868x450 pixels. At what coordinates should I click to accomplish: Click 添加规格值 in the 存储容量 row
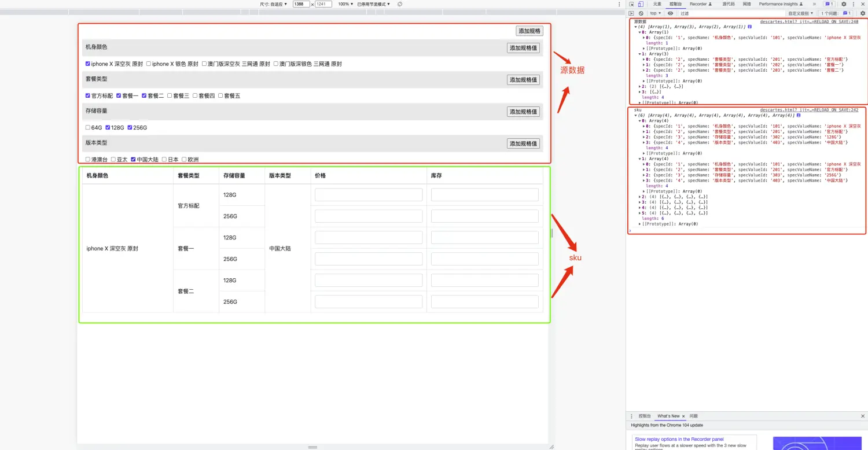[523, 112]
